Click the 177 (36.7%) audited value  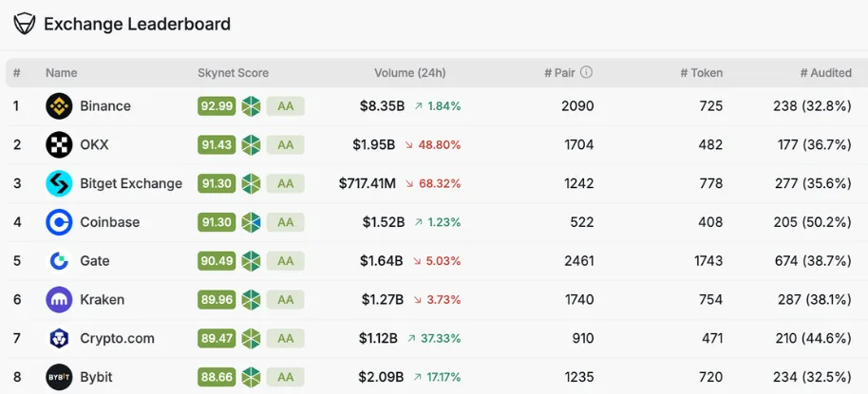815,145
